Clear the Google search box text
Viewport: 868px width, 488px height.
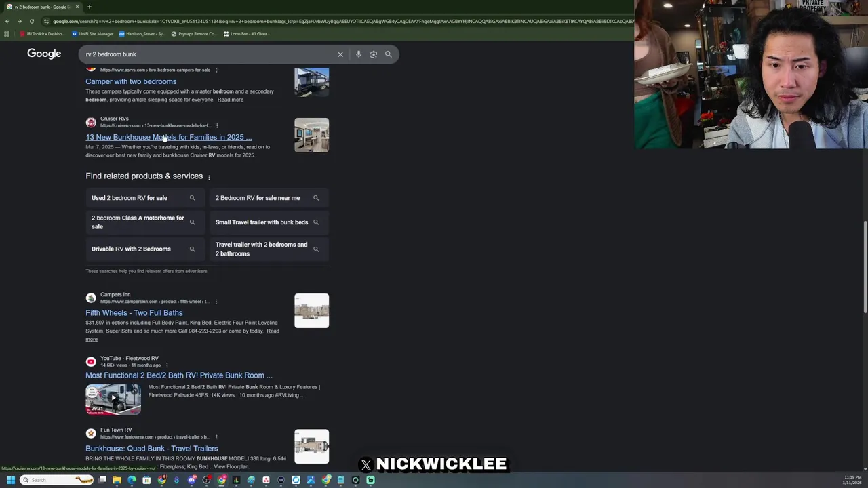(x=340, y=54)
